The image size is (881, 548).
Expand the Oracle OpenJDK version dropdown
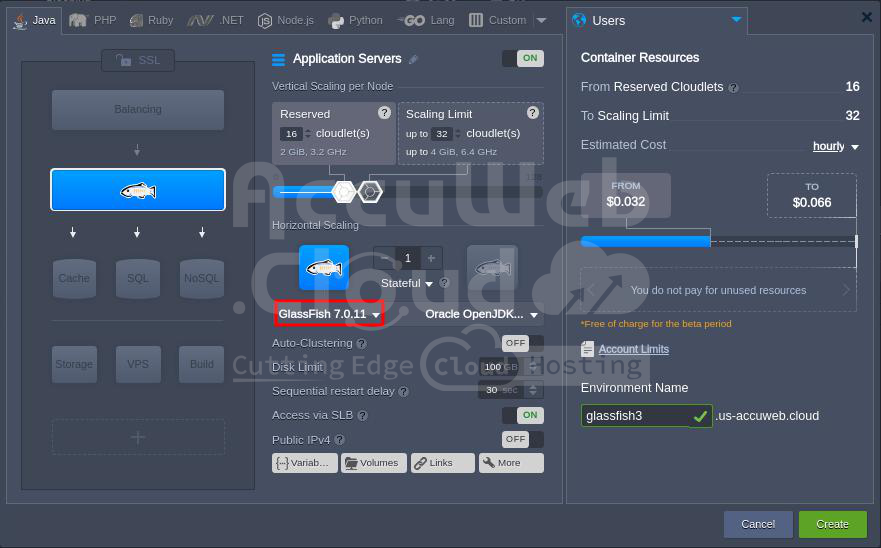click(482, 314)
